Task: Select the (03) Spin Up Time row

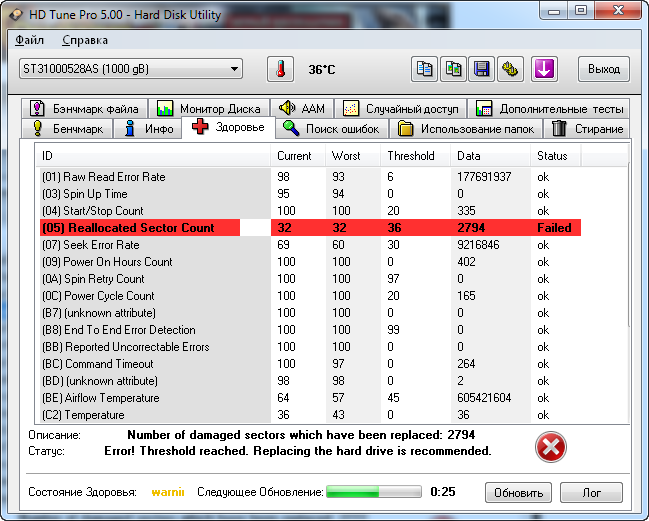Action: (310, 194)
